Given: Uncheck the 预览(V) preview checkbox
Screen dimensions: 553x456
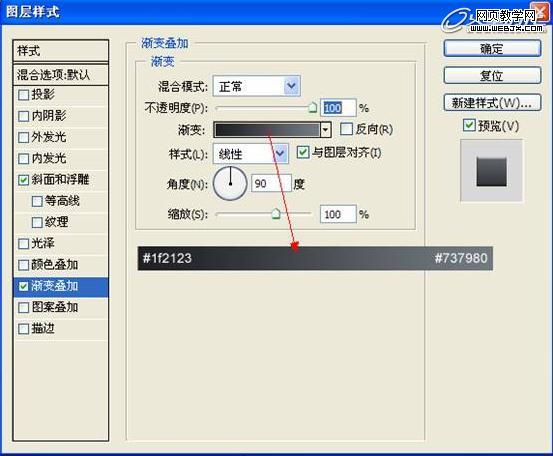Looking at the screenshot, I should [469, 125].
